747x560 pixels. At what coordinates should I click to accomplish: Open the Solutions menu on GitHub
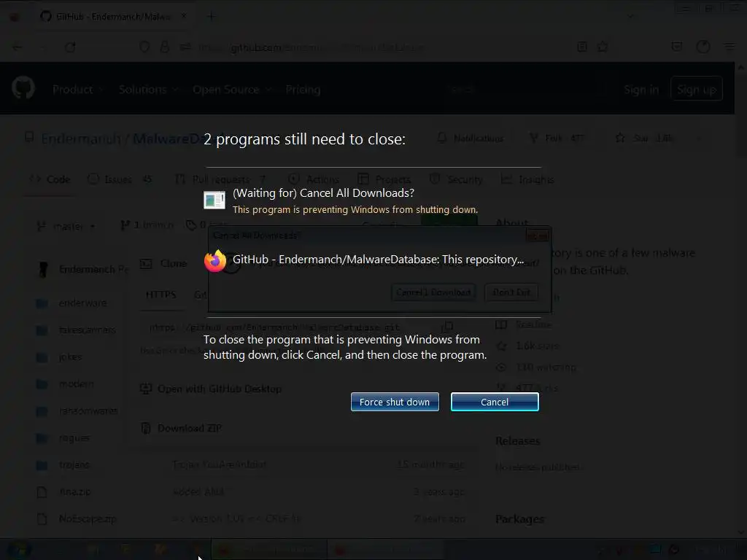[x=148, y=90]
